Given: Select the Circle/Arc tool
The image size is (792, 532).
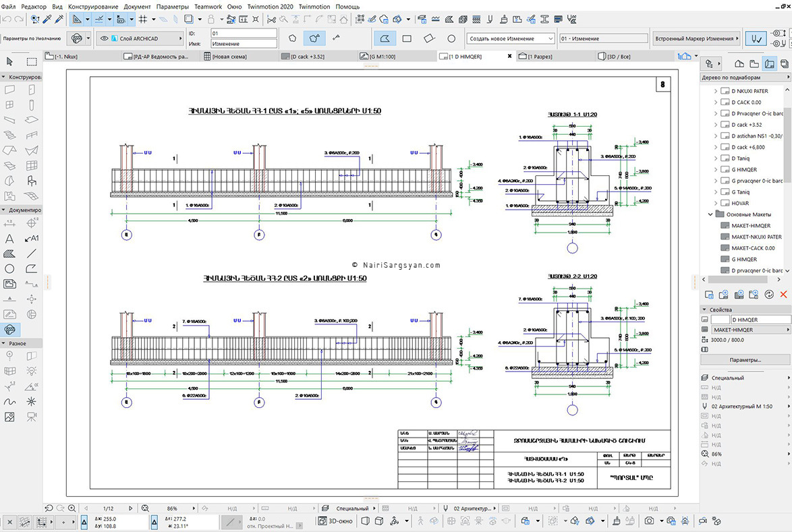Looking at the screenshot, I should [x=9, y=268].
